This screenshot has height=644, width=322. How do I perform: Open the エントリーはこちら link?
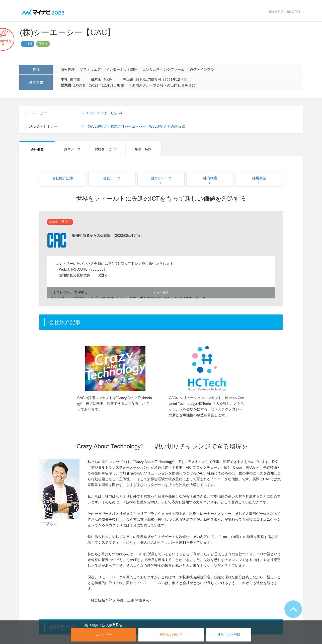tap(101, 113)
